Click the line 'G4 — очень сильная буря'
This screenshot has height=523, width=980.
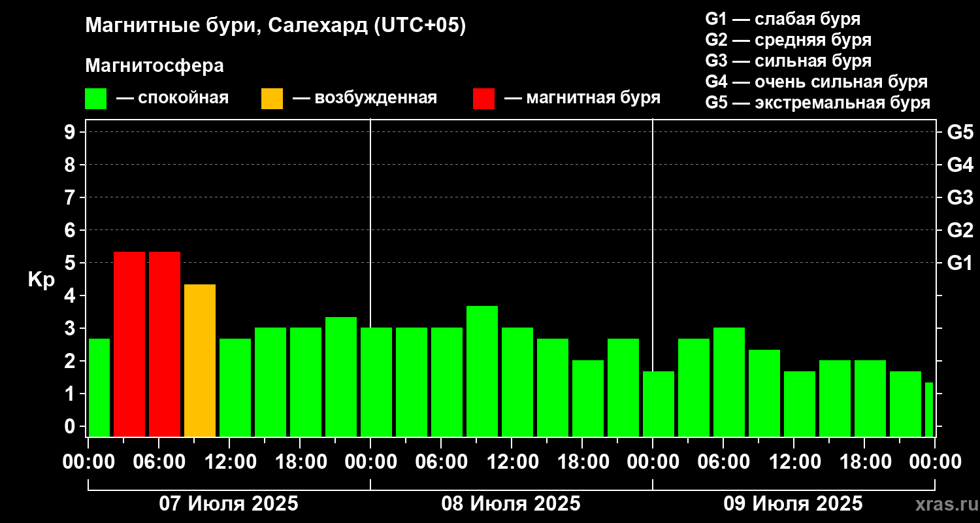[x=817, y=82]
